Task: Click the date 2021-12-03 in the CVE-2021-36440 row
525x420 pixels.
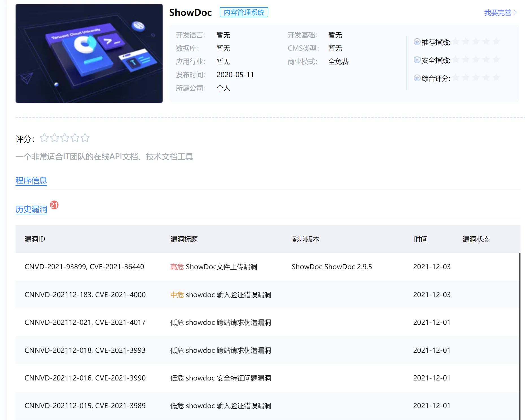Action: pyautogui.click(x=432, y=267)
